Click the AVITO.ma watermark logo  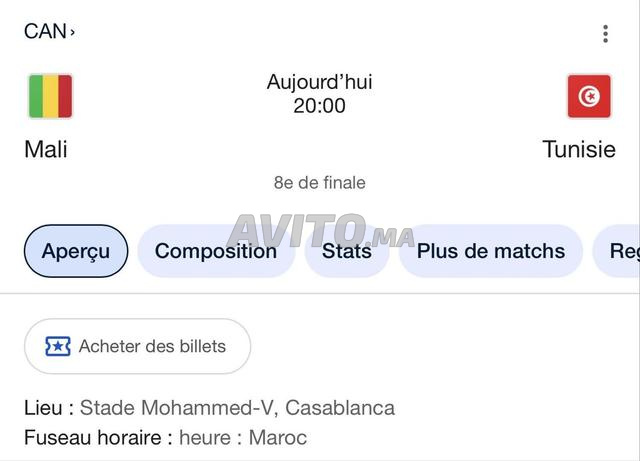320,234
